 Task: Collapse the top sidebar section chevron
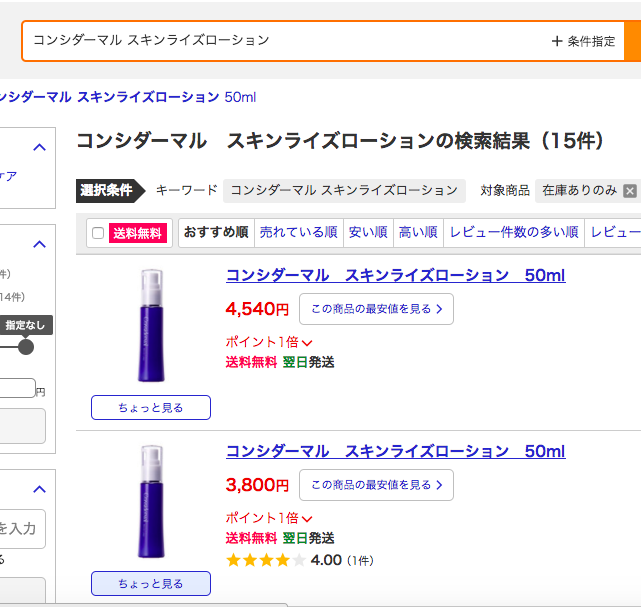39,147
